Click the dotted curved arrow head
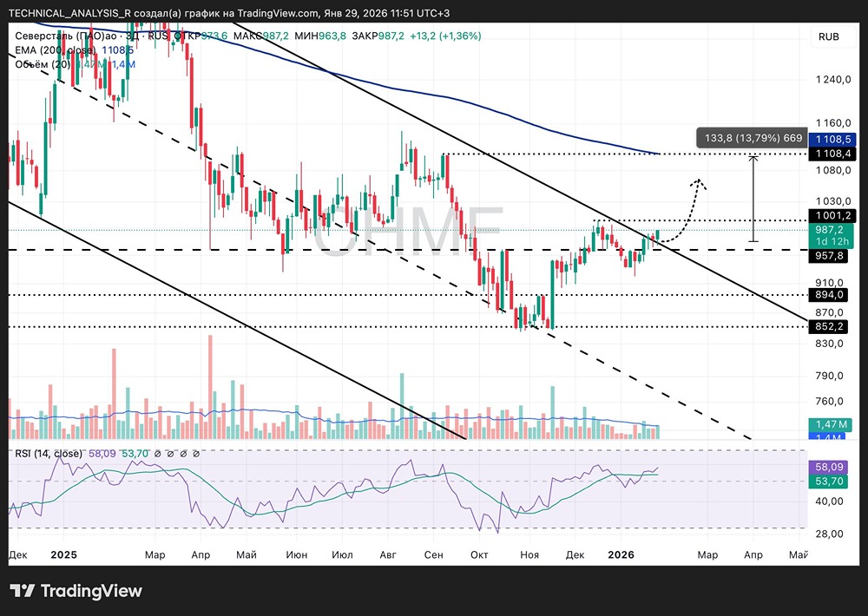The height and width of the screenshot is (616, 868). (x=698, y=183)
